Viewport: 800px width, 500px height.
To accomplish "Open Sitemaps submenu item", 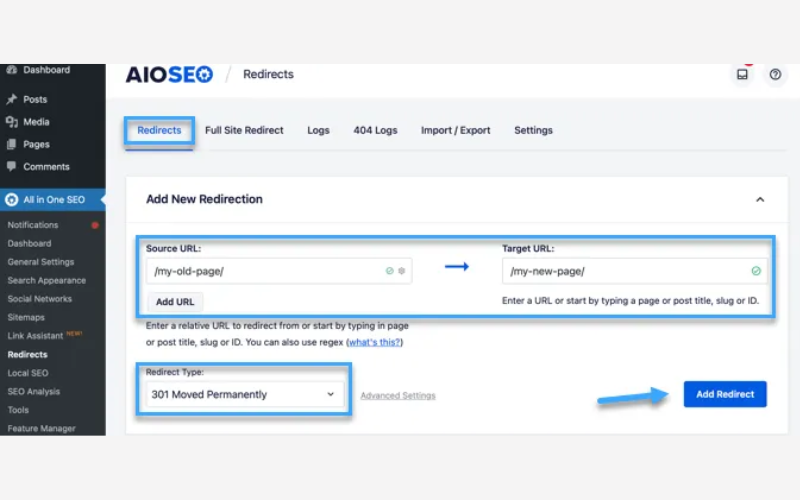I will pos(26,317).
